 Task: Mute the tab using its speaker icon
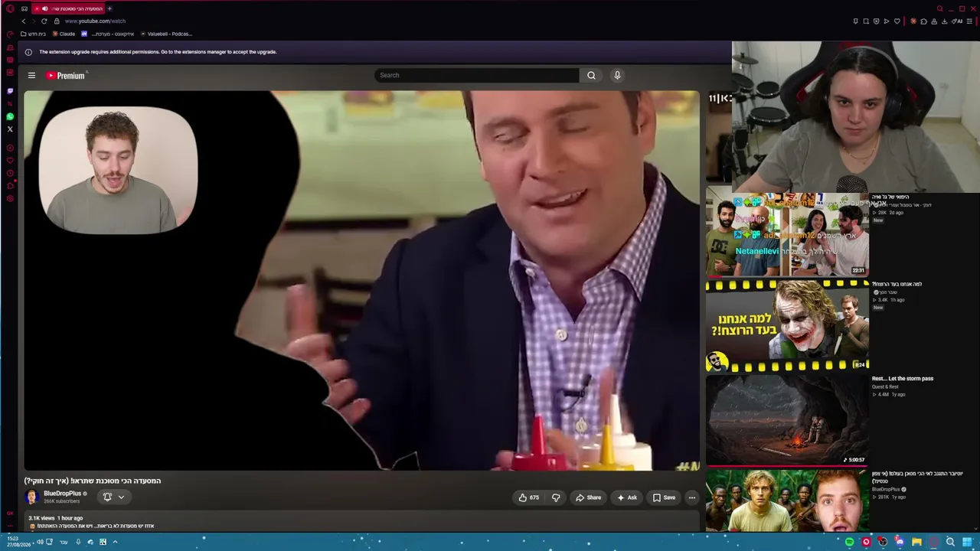click(44, 8)
